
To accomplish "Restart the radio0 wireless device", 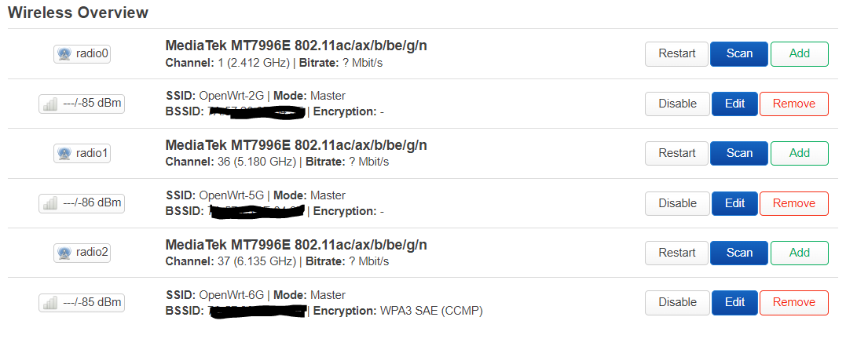I will [676, 53].
